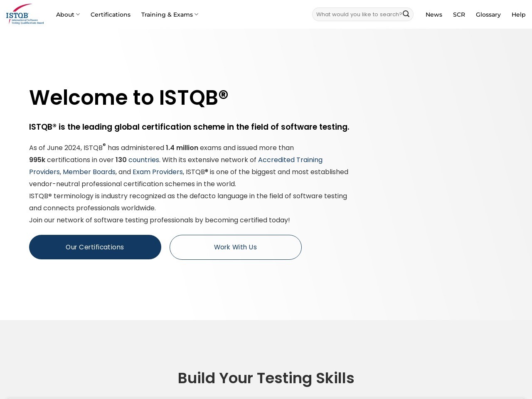Follow the countries link

click(144, 160)
